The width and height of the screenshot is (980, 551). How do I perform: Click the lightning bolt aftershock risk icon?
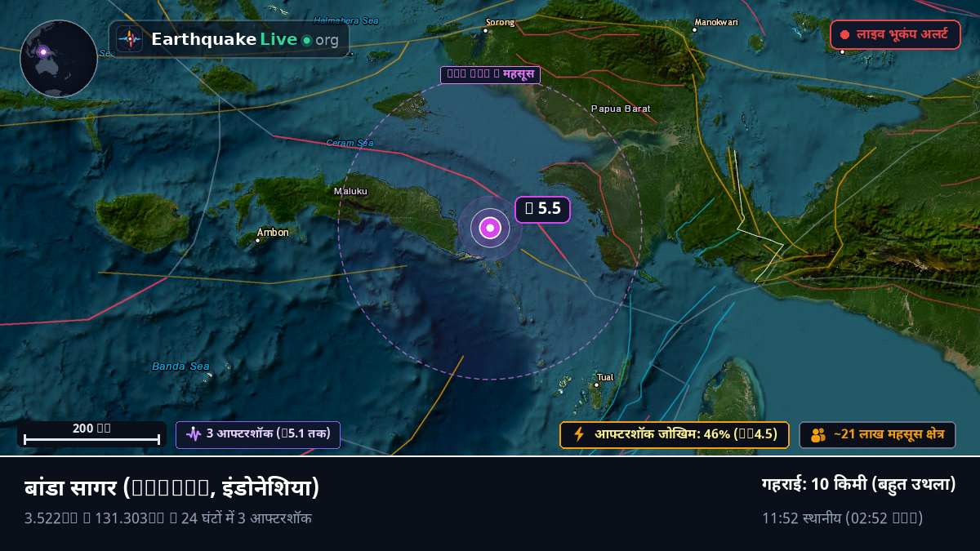pyautogui.click(x=579, y=434)
